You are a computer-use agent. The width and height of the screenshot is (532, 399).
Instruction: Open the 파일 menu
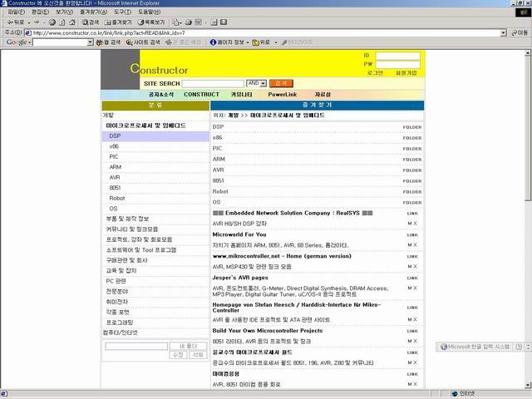(x=17, y=12)
